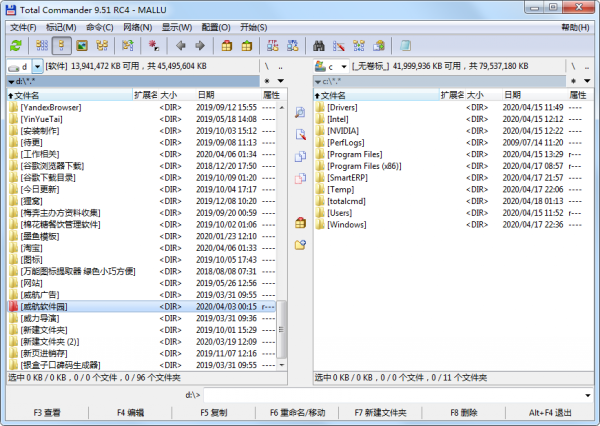
Task: Open the 网络(N) menu
Action: click(x=138, y=28)
